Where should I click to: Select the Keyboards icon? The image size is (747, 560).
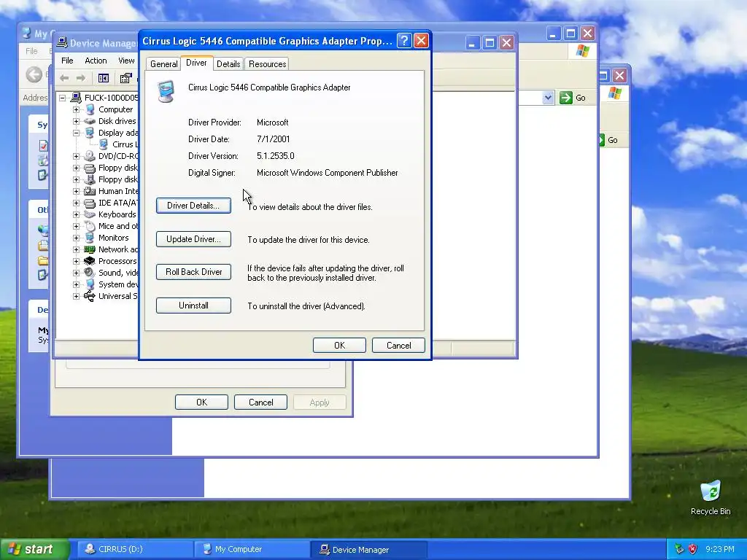point(90,215)
